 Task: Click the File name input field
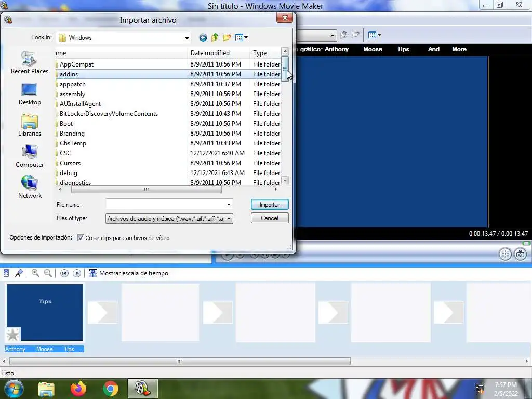coord(166,205)
